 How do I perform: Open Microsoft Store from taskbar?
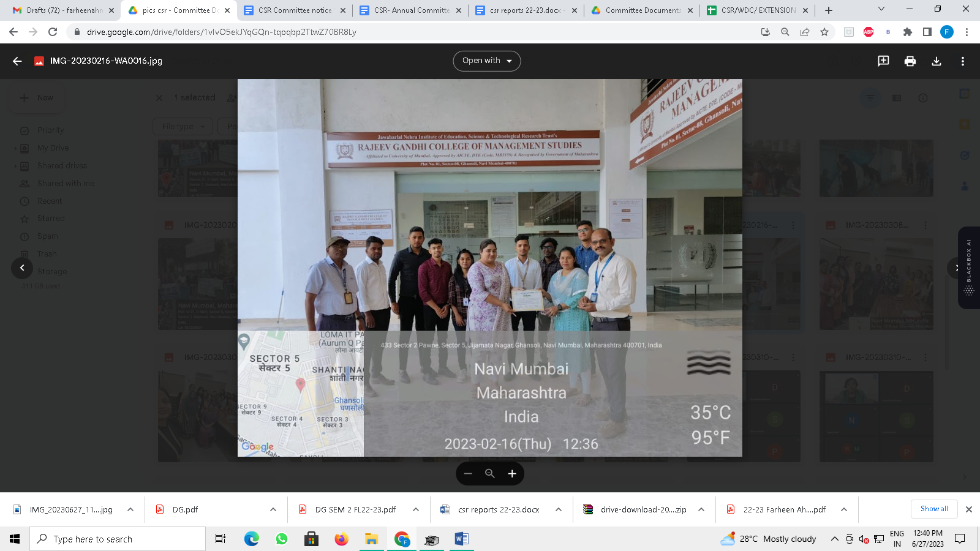311,539
